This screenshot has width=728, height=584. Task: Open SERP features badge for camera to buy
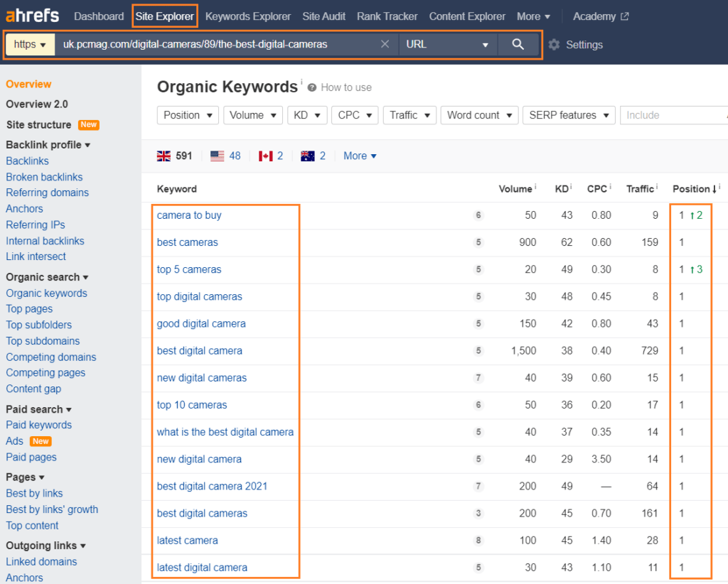(478, 215)
